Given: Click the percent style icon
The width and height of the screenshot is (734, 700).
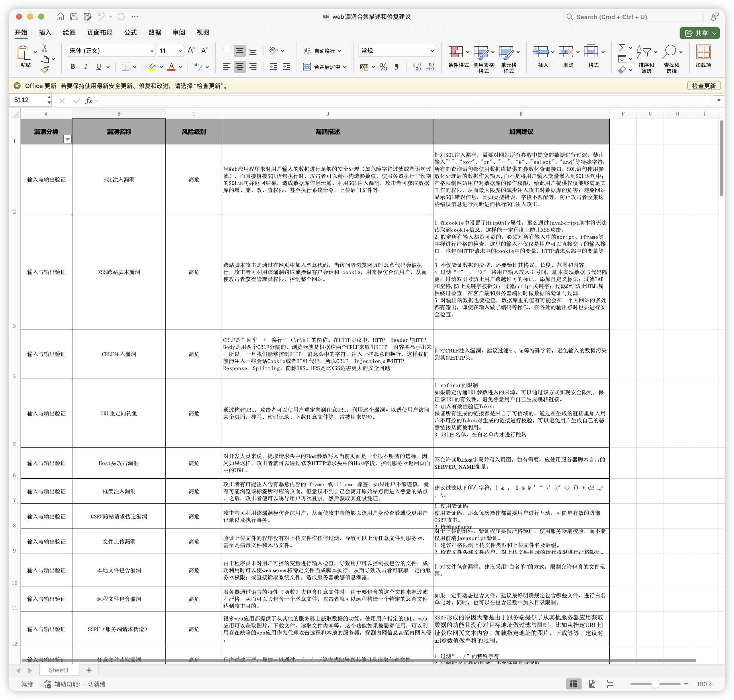Looking at the screenshot, I should (x=383, y=67).
